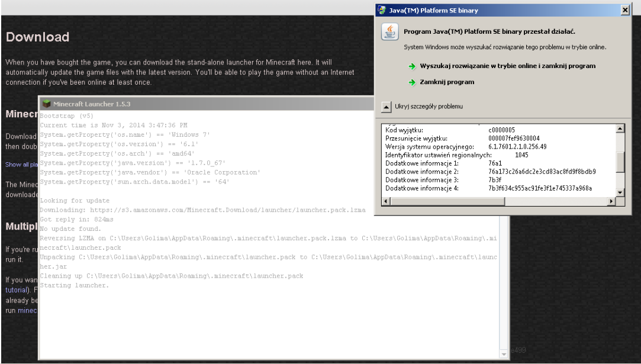Choose 'Wyszukaj rozwiązanie w trybie online i zamknij program'
The width and height of the screenshot is (641, 364).
click(x=508, y=66)
